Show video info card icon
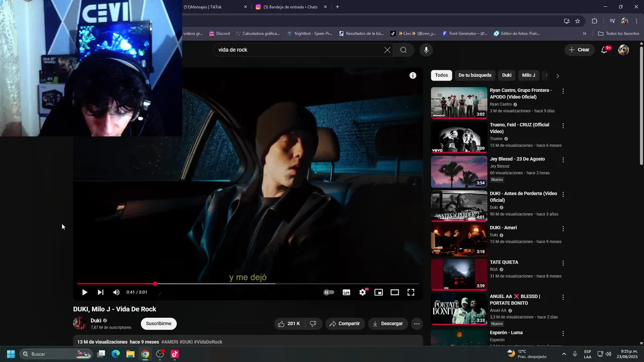Viewport: 644px width, 362px height. 413,75
